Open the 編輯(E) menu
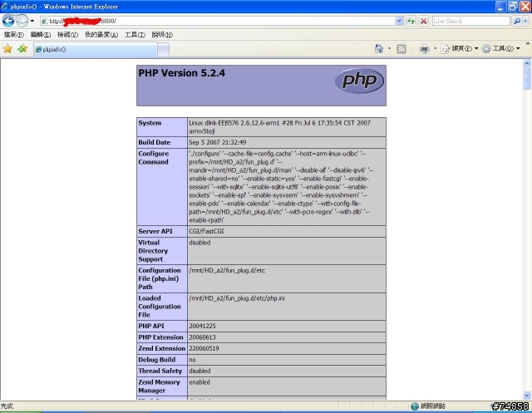 41,35
